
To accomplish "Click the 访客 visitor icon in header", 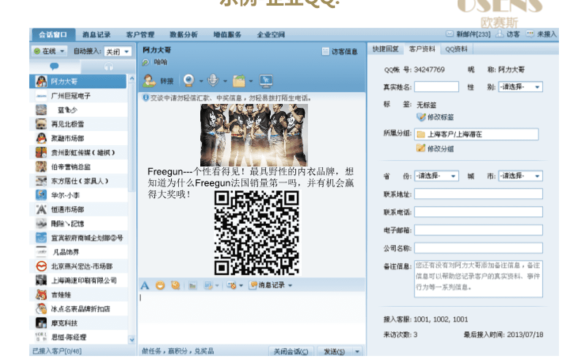I will [500, 34].
